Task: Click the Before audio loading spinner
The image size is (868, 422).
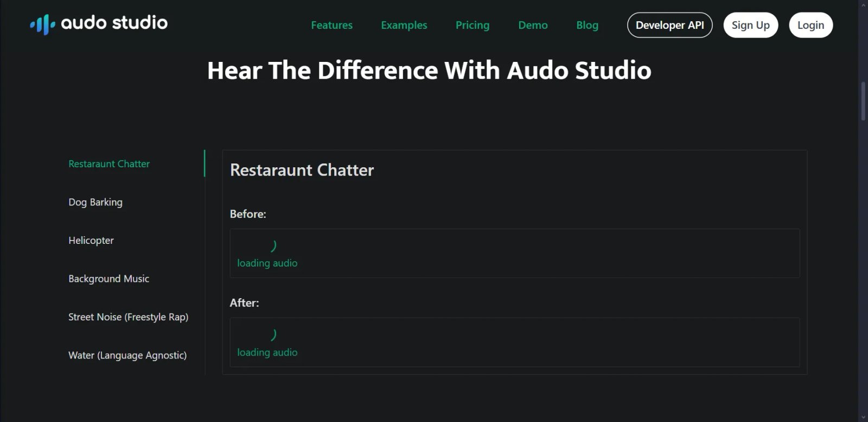Action: pyautogui.click(x=274, y=244)
